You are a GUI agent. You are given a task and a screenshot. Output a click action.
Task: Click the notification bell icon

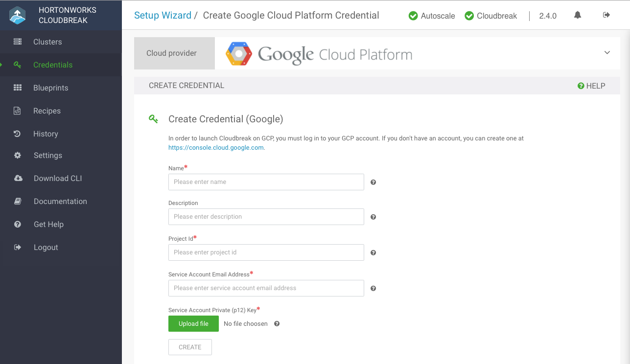(x=578, y=15)
